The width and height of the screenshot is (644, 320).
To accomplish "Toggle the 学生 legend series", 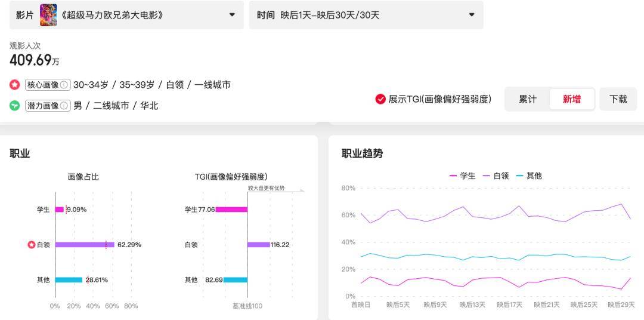I will pyautogui.click(x=463, y=176).
